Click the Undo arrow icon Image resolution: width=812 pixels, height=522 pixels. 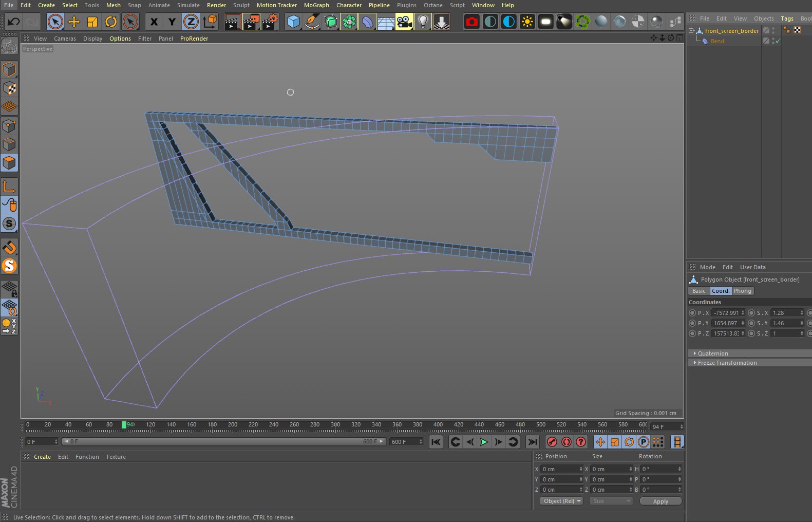point(14,22)
